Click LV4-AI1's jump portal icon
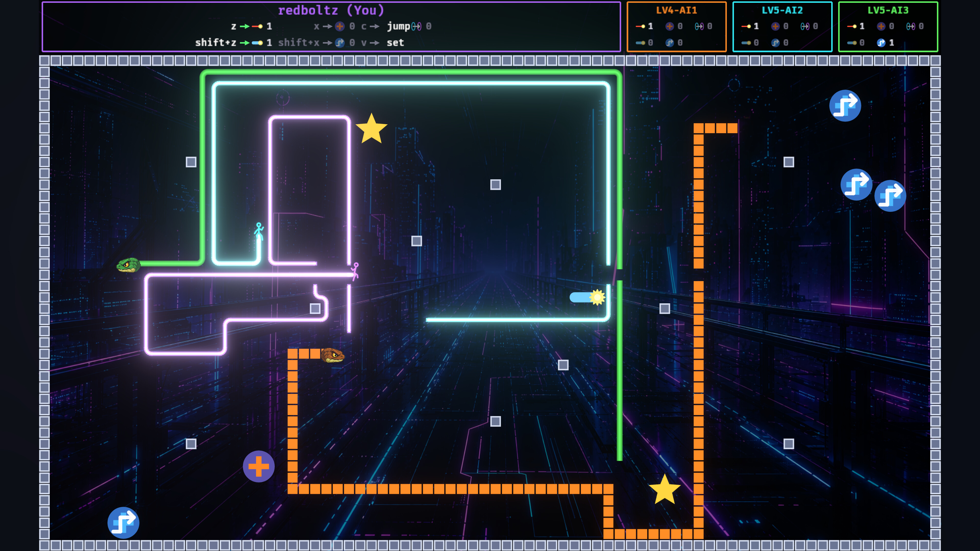The image size is (980, 551). point(699,26)
